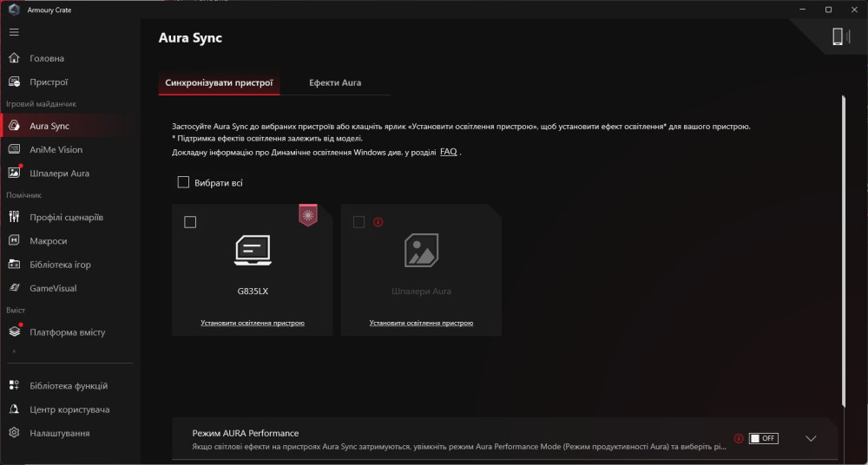Click Установити освітлення пристрою under Шпалери Aura
This screenshot has height=465, width=868.
click(x=421, y=323)
